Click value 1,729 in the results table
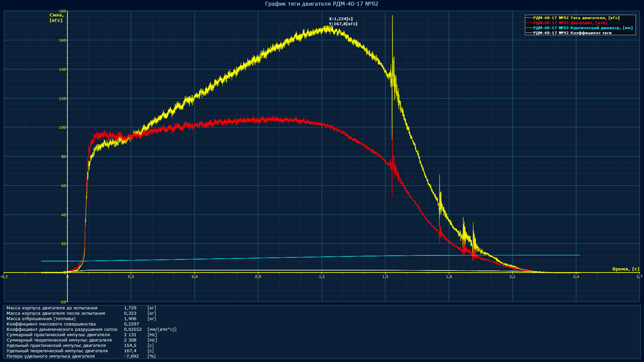Screen dimensions: 644x362 pos(130,308)
